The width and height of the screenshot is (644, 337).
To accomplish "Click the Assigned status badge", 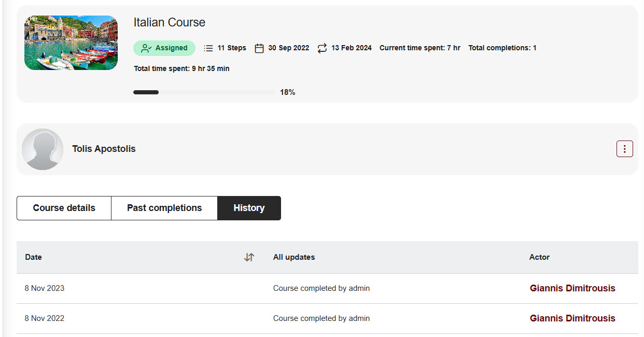I will (x=164, y=48).
